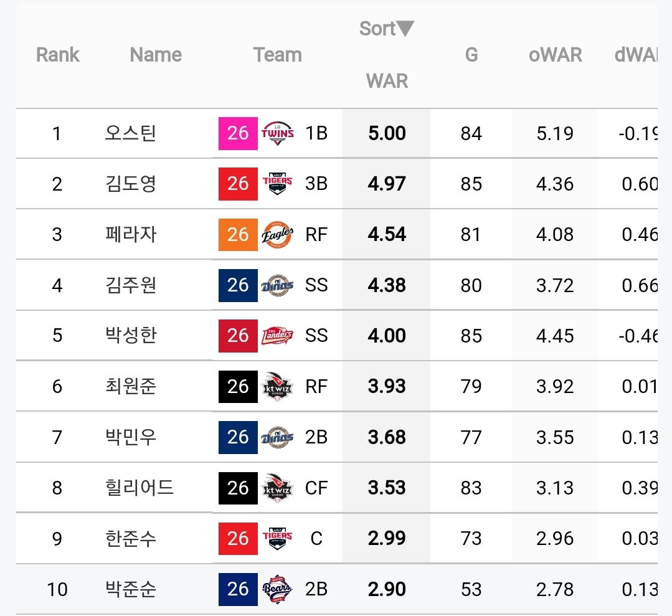
Task: Click the LG Twins logo in row one
Action: click(277, 133)
